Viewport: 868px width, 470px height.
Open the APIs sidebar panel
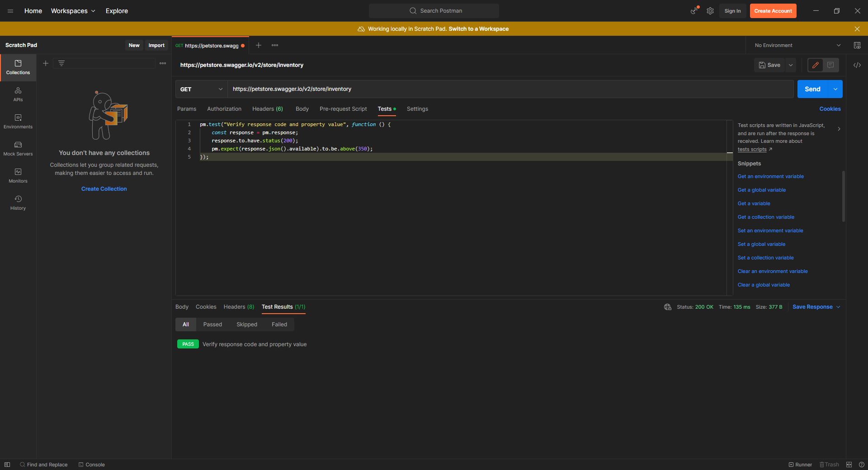[18, 94]
